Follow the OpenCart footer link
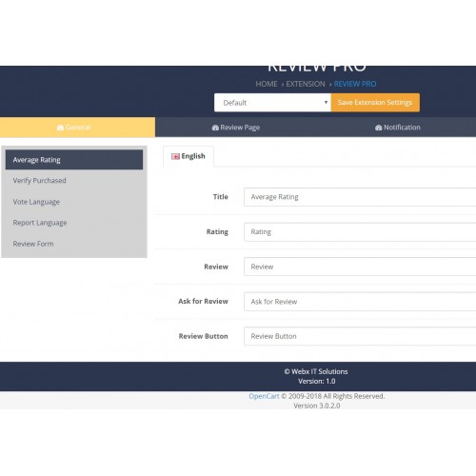 pos(264,396)
